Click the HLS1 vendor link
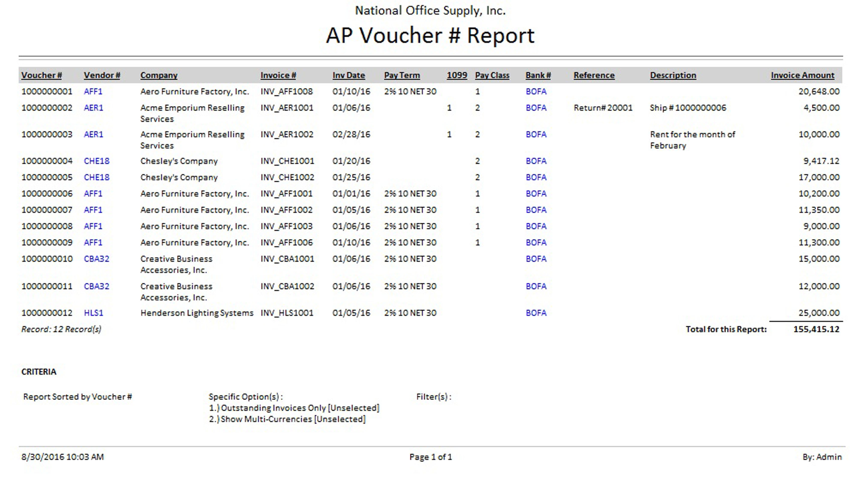This screenshot has width=868, height=478. pos(93,313)
